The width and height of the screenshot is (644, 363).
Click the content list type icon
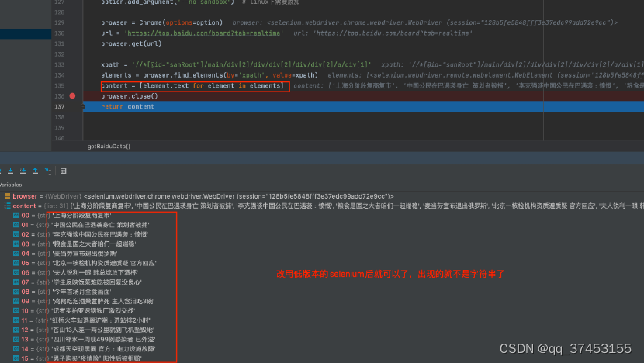(x=7, y=206)
